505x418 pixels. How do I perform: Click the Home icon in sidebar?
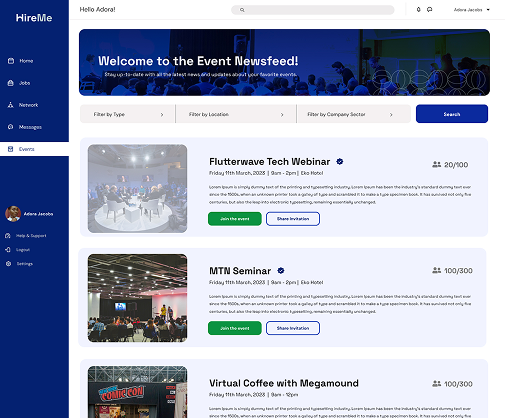(11, 61)
